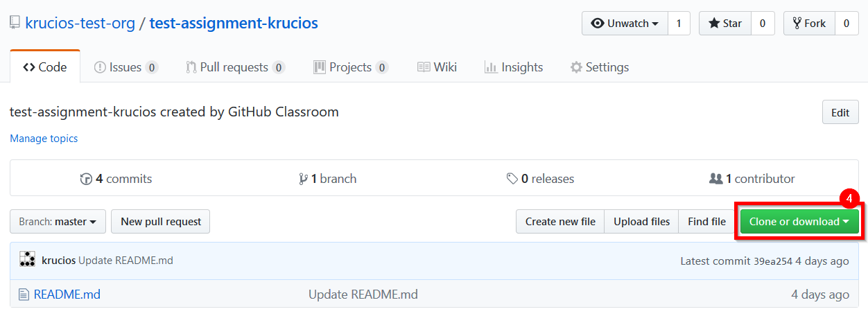
Task: Open the commit hash 39ea254 link
Action: [x=773, y=261]
